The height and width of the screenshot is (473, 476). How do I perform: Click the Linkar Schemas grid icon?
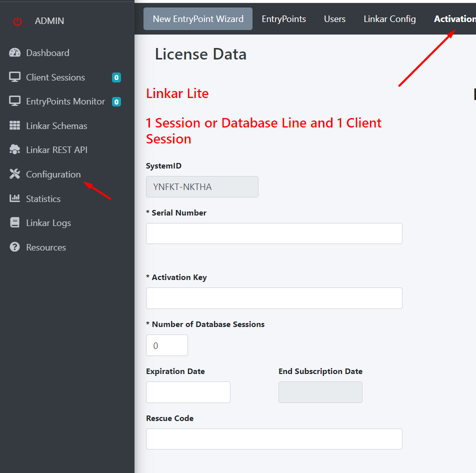click(14, 125)
